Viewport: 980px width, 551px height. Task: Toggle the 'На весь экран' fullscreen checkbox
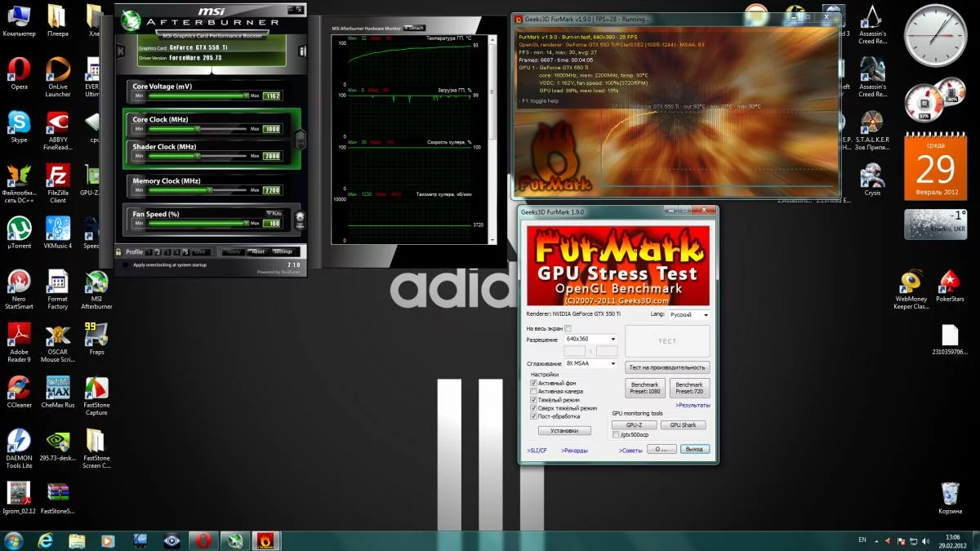(x=568, y=328)
